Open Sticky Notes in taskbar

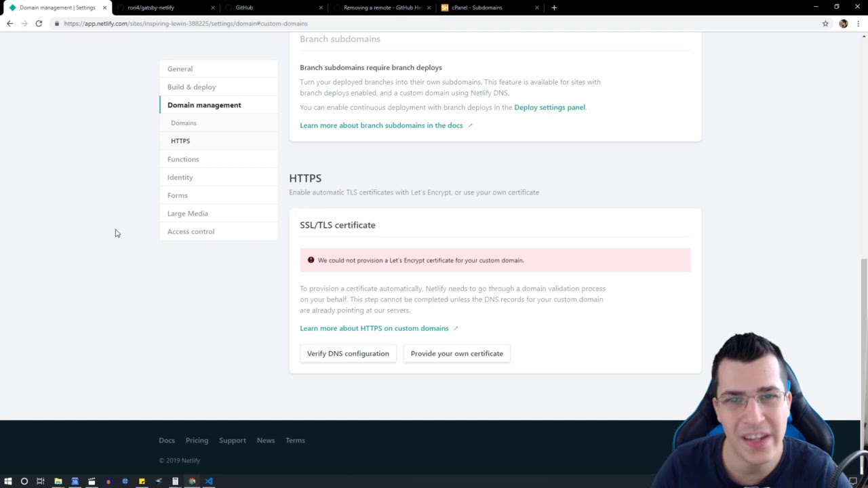(142, 481)
